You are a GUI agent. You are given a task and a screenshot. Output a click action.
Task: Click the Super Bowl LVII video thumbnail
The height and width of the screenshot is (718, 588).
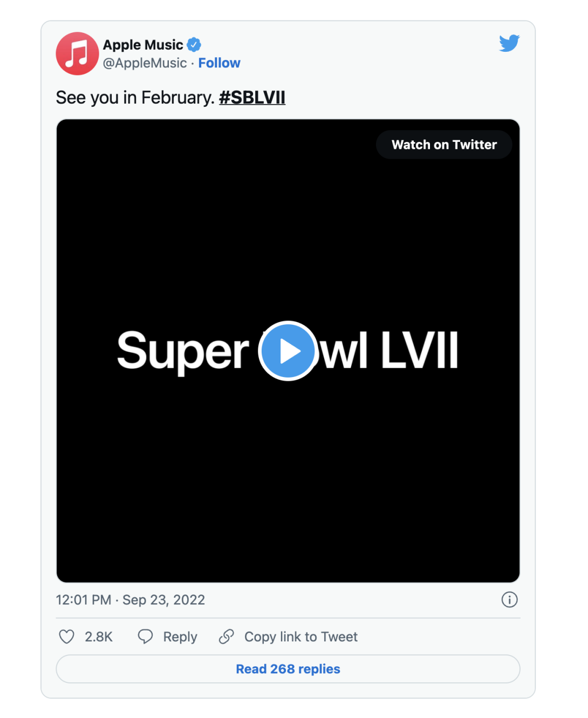click(x=288, y=350)
